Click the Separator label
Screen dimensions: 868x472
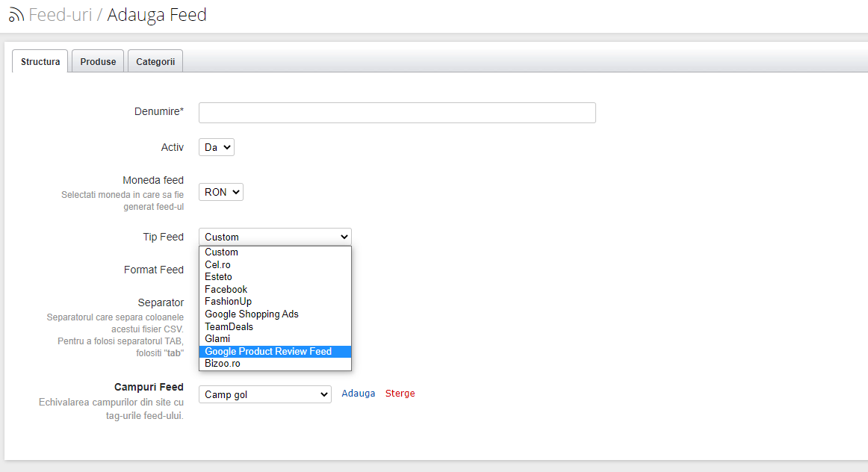(161, 302)
